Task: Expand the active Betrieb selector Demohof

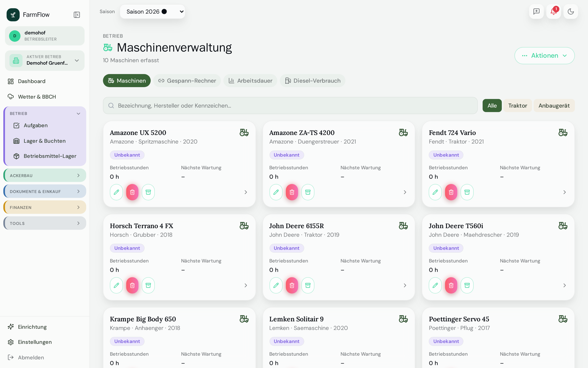Action: 45,61
